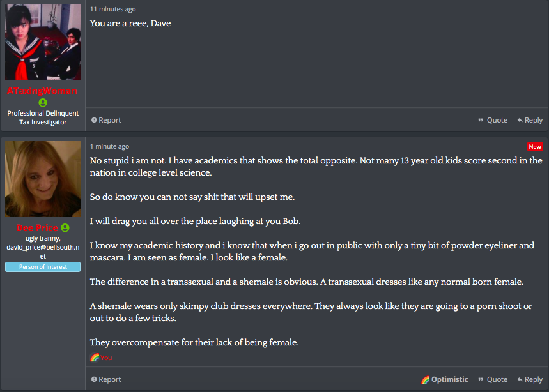
Task: Quote the second post
Action: (493, 379)
